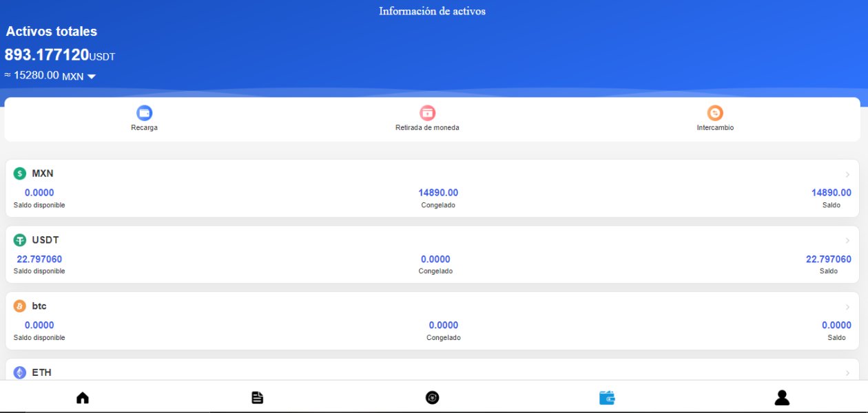868x413 pixels.
Task: Click the USDT asset name
Action: [45, 240]
